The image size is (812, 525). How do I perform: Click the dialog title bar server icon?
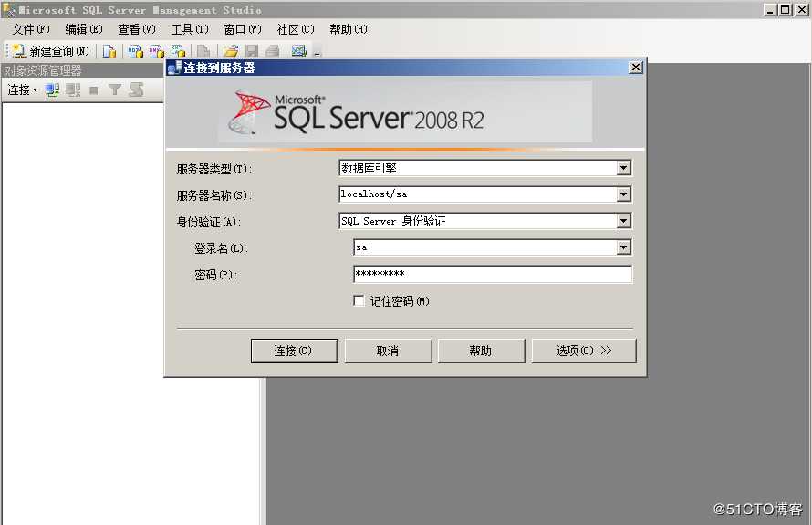click(174, 68)
